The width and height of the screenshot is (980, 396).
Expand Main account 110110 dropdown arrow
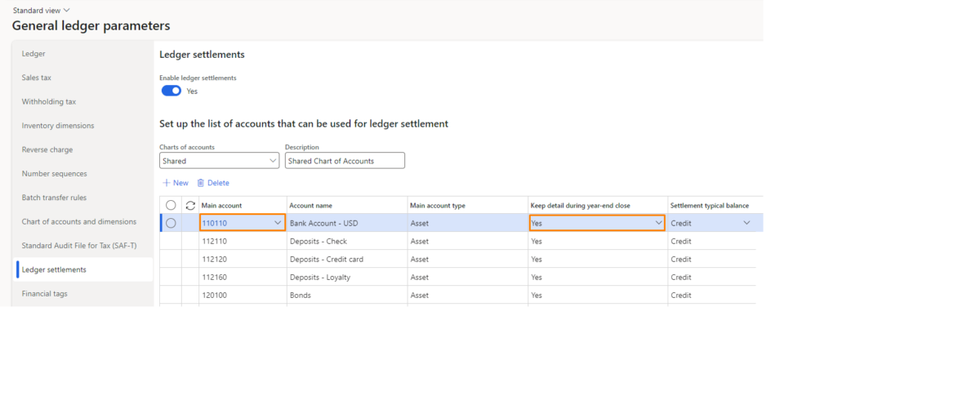click(x=278, y=223)
